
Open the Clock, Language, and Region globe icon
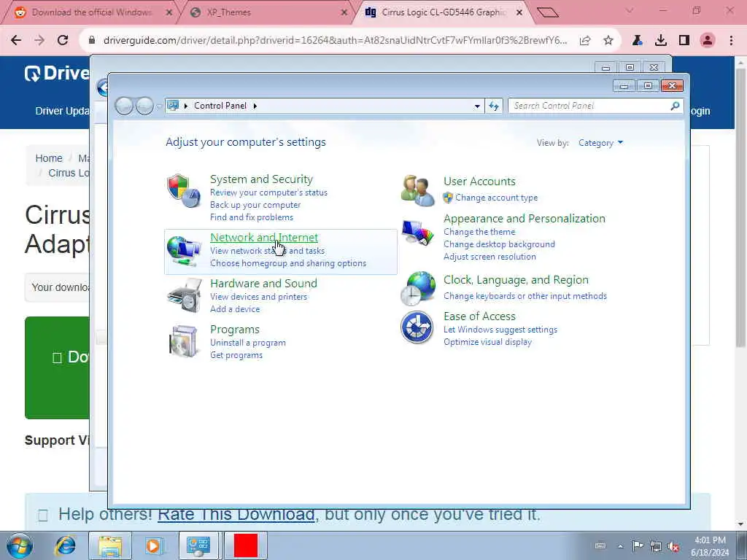[417, 288]
